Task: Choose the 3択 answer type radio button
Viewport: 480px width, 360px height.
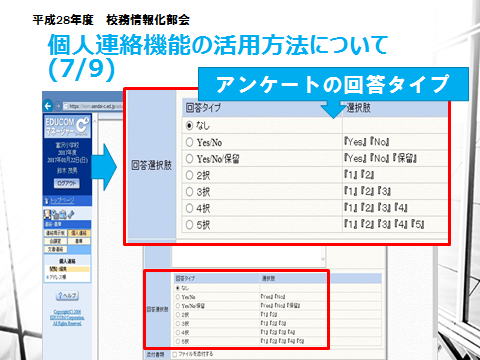Action: (189, 192)
